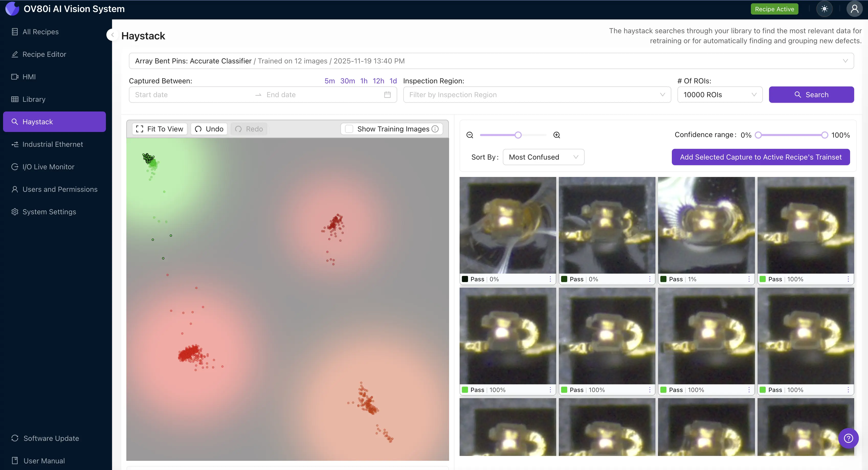Image resolution: width=868 pixels, height=470 pixels.
Task: Open the 10000 ROIs dropdown
Action: click(x=720, y=95)
